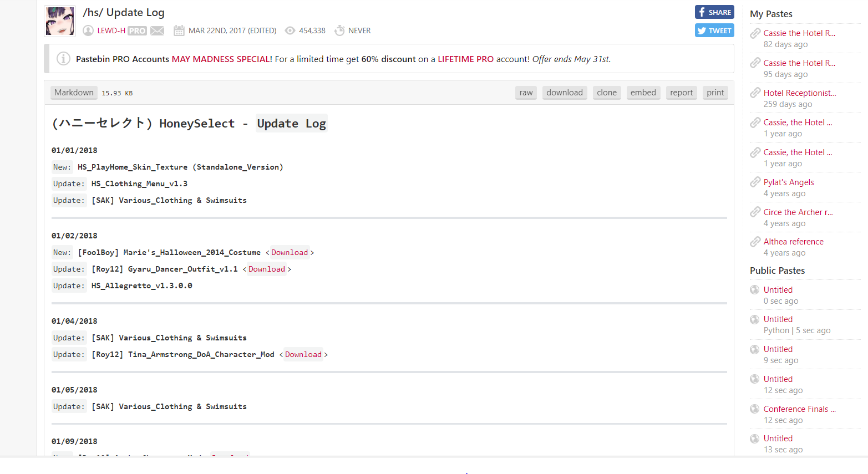Viewport: 868px width, 474px height.
Task: Open the MAY MADNESS SPECIAL offer
Action: click(222, 59)
